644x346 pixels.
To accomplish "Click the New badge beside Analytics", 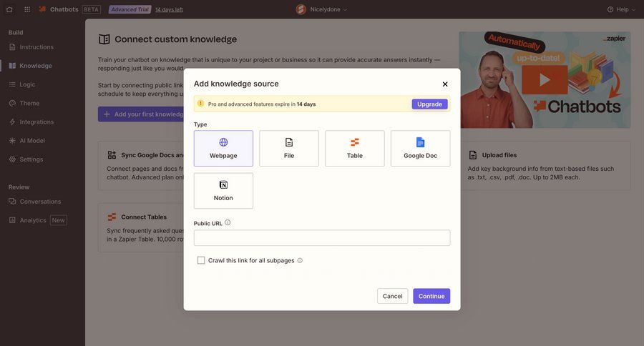I will point(59,220).
